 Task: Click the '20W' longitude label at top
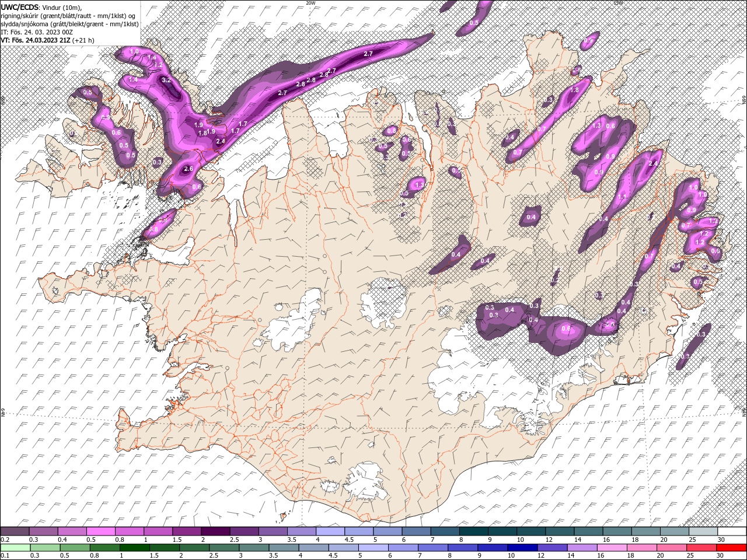pyautogui.click(x=310, y=3)
